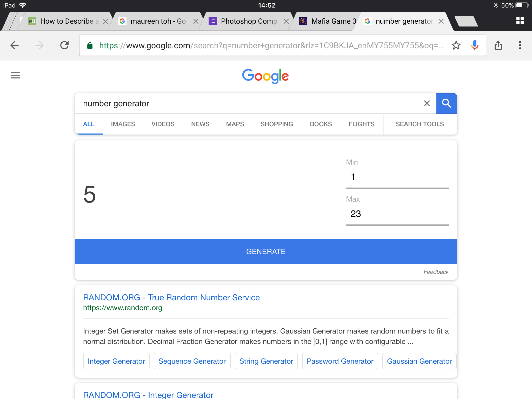This screenshot has height=399, width=532.
Task: Select the BOOKS search filter
Action: (x=321, y=124)
